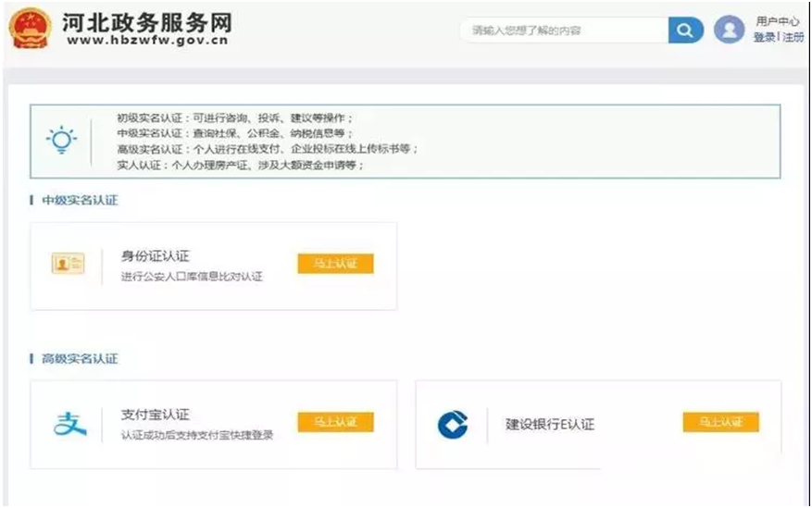Screen dimensions: 812x508
Task: Click the blue search magnifier button
Action: (x=685, y=31)
